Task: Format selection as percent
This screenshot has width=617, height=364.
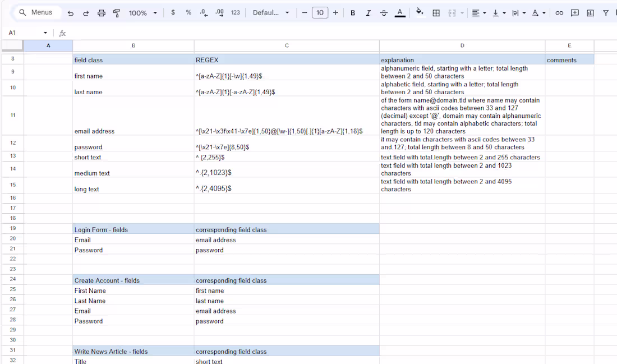Action: point(188,12)
